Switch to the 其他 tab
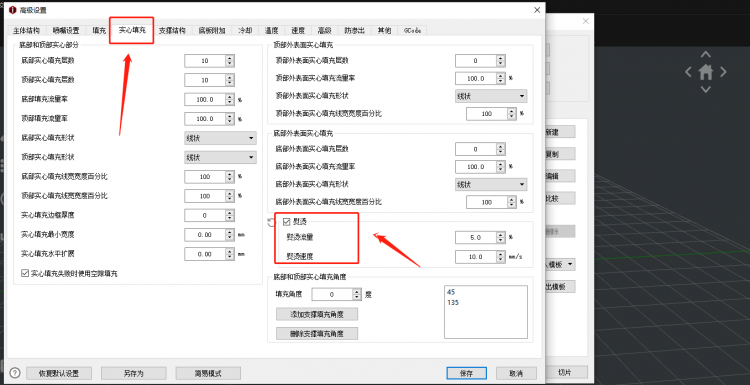This screenshot has height=385, width=750. pyautogui.click(x=384, y=30)
